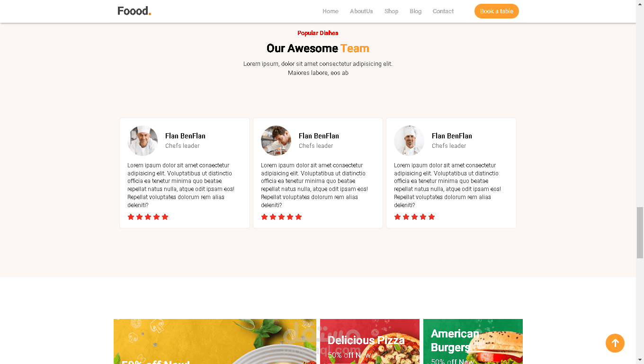Viewport: 644px width, 364px height.
Task: Click the Foood logo
Action: (x=134, y=11)
